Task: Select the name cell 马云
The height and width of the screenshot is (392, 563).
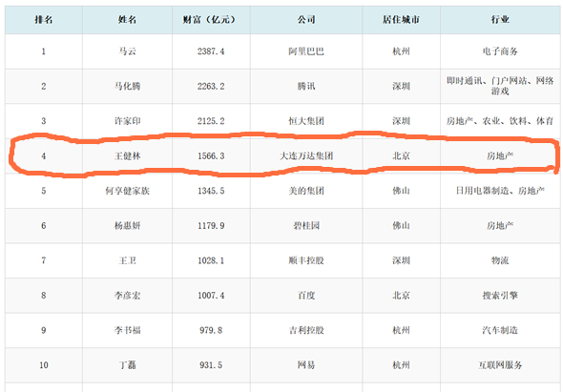Action: (x=127, y=52)
